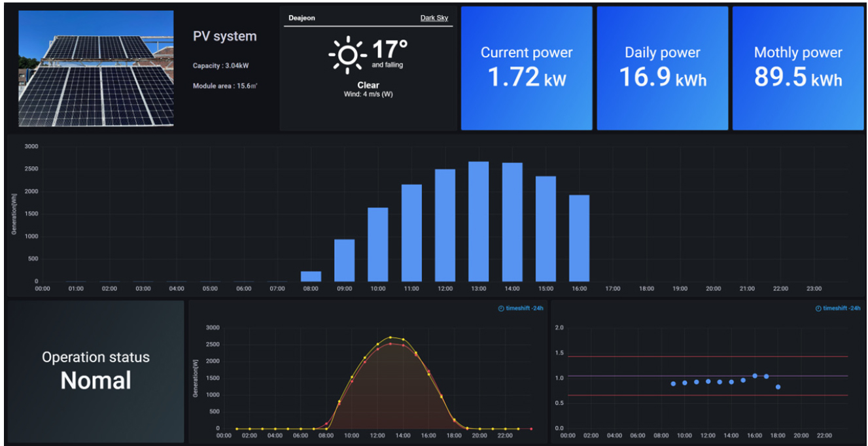The image size is (868, 446).
Task: Click the timeshift -24h label on generation chart
Action: pos(525,308)
